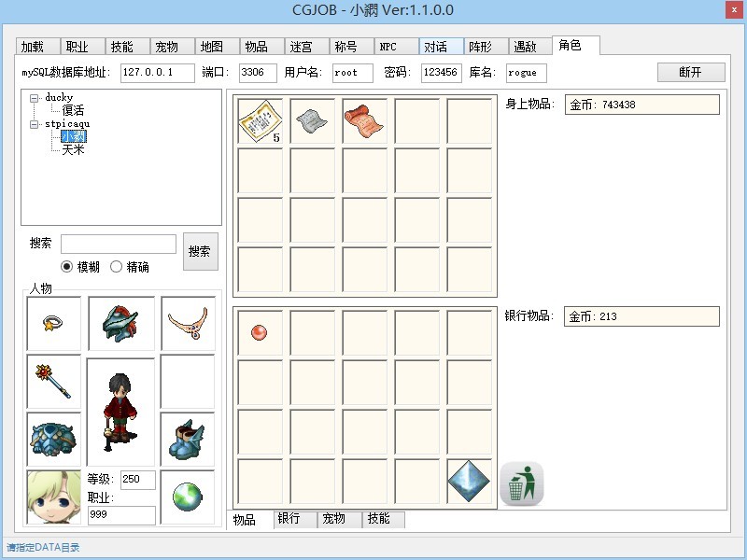Click the green crystal orb slot
Screen dimensions: 747x560
(x=187, y=497)
